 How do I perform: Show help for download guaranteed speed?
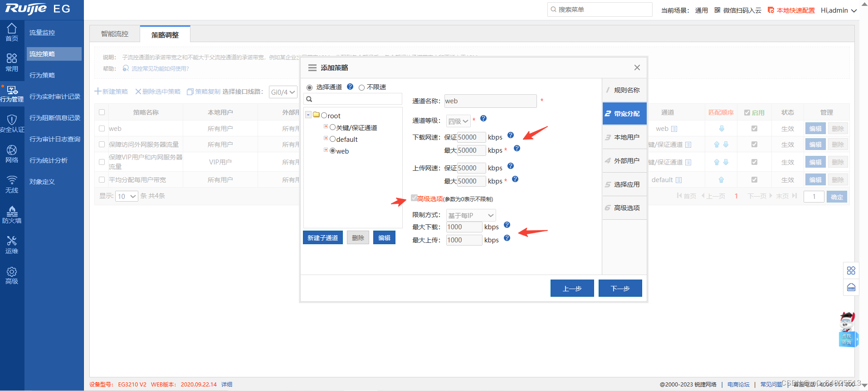[511, 135]
